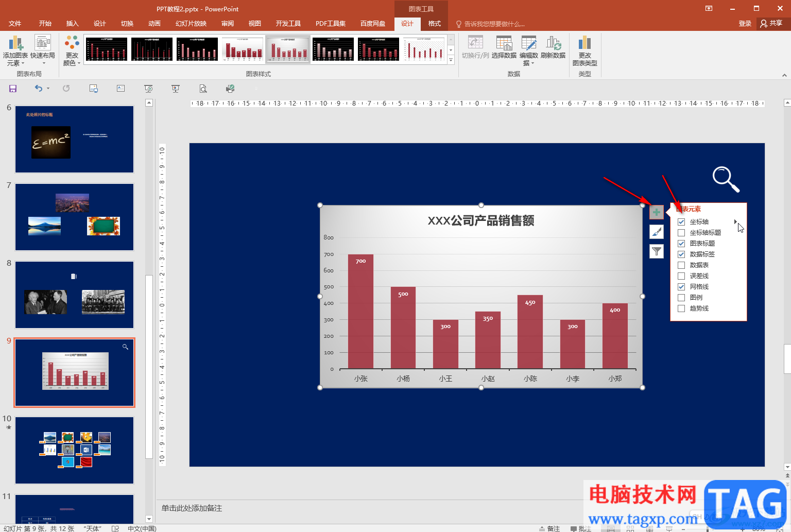791x532 pixels.
Task: Open the ribbon display options icon in the title bar
Action: pyautogui.click(x=709, y=8)
